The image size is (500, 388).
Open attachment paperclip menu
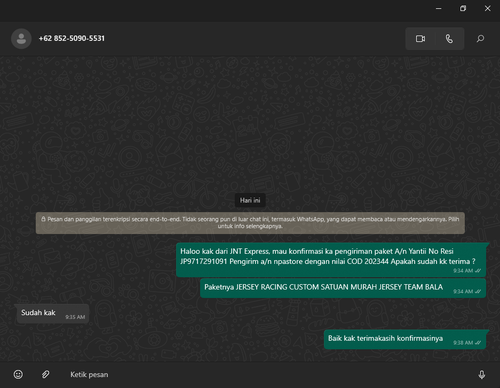pos(46,374)
